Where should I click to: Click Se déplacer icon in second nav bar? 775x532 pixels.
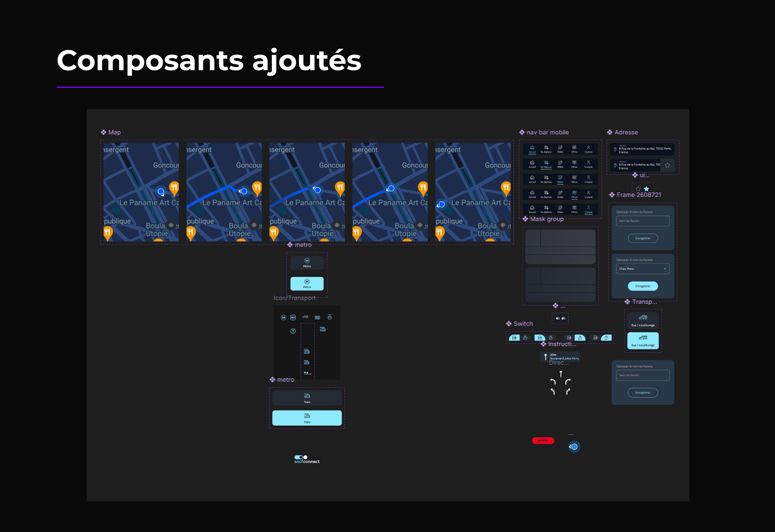(546, 162)
